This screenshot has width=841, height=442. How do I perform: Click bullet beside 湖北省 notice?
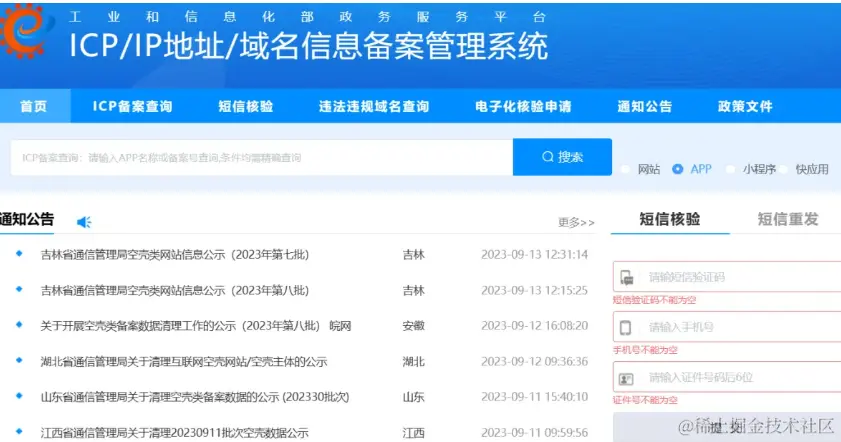pyautogui.click(x=19, y=360)
